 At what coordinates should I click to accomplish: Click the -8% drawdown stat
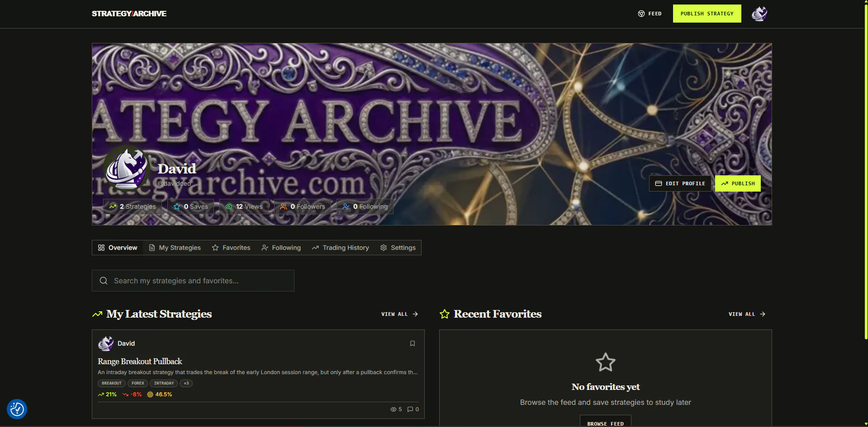pos(132,394)
